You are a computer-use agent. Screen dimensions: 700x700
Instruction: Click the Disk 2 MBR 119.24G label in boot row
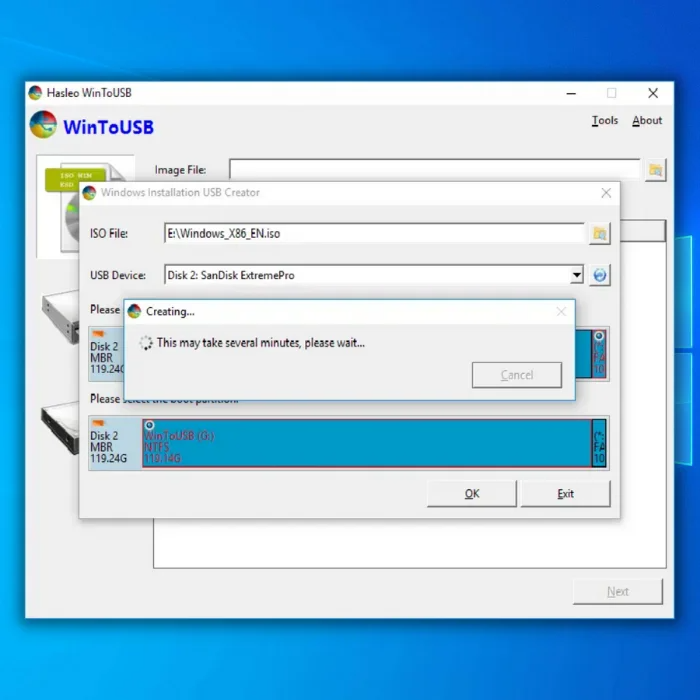[108, 447]
